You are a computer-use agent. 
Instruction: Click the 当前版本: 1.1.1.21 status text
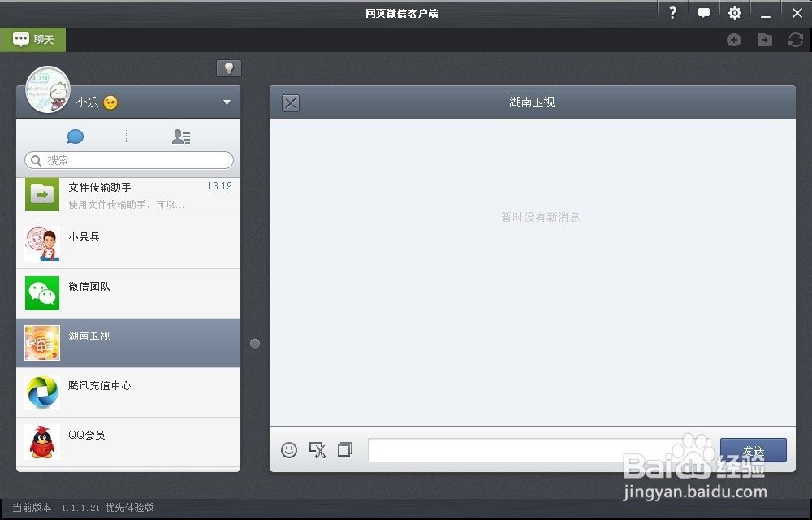point(84,508)
